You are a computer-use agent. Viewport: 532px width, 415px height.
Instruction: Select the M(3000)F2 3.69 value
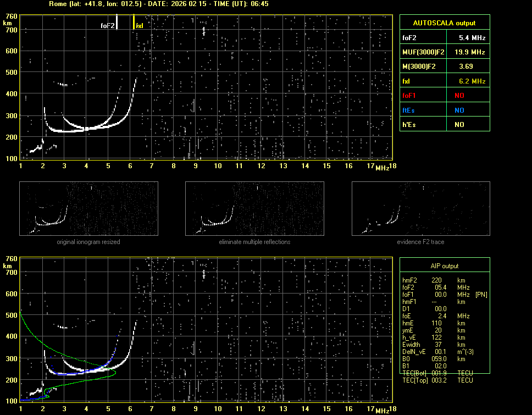click(x=466, y=67)
